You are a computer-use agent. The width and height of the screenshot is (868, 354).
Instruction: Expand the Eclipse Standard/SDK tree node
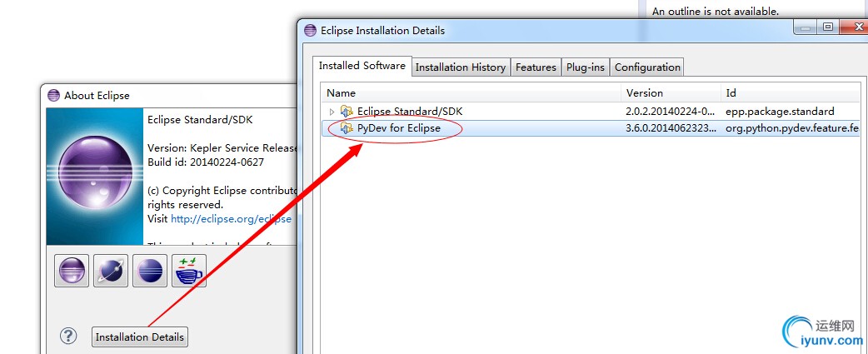click(x=332, y=112)
